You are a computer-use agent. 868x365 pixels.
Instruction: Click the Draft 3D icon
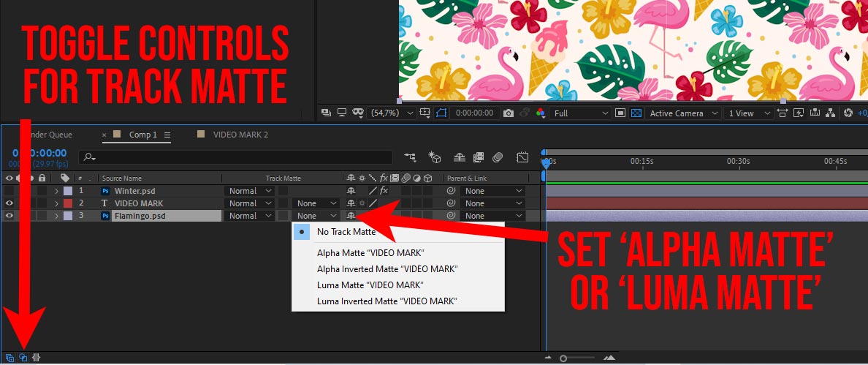click(x=435, y=158)
